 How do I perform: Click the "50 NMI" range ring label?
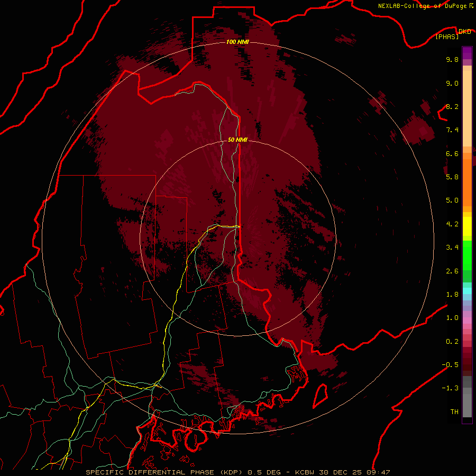point(237,140)
